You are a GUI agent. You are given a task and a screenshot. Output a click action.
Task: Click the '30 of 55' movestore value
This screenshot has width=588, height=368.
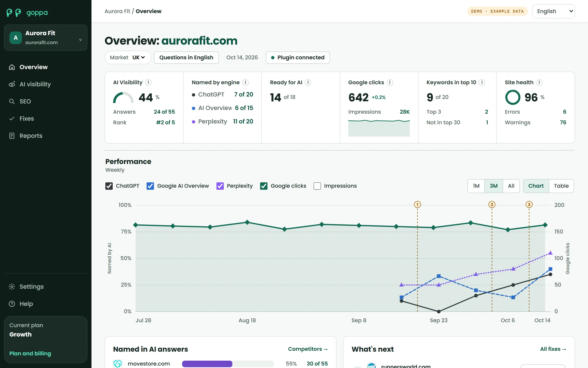coord(317,364)
